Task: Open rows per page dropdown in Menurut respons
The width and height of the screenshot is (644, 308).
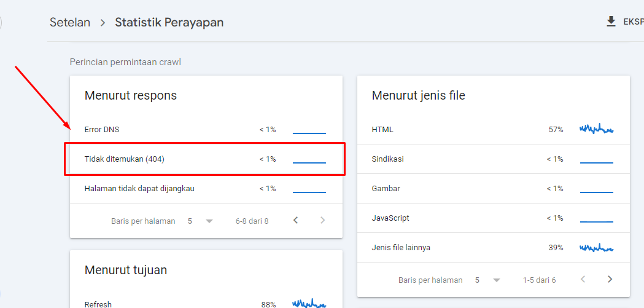Action: [199, 221]
